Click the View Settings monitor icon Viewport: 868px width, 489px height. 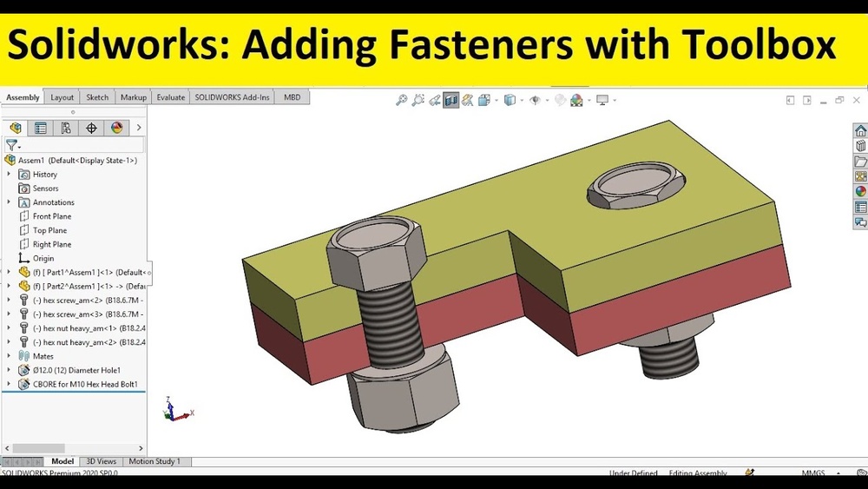coord(602,100)
